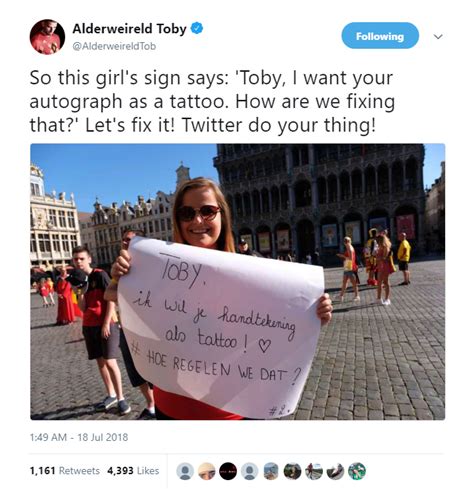The height and width of the screenshot is (489, 474).
Task: View the 4,393 Likes list
Action: click(x=133, y=471)
